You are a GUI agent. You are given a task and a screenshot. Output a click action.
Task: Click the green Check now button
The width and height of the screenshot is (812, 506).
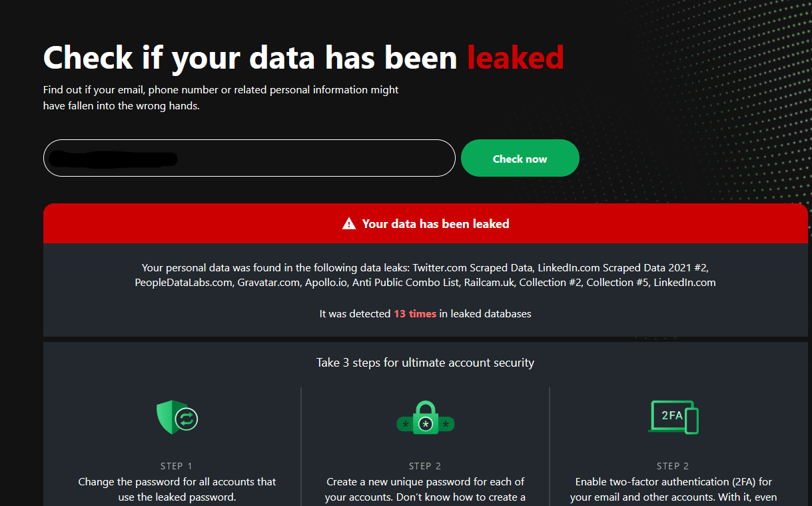click(520, 159)
